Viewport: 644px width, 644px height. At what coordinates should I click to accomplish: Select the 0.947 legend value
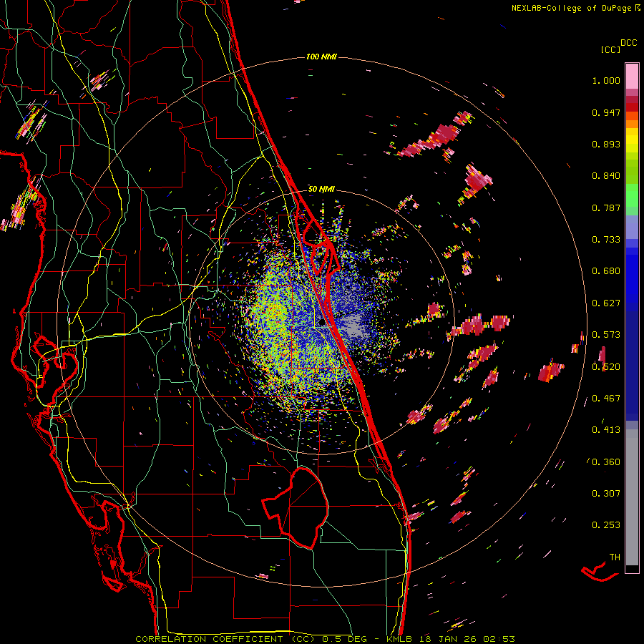click(x=606, y=112)
